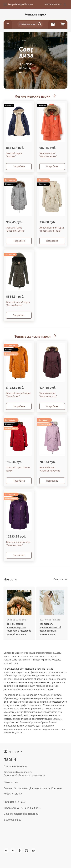Open the catalog list icon in header

click(x=53, y=24)
